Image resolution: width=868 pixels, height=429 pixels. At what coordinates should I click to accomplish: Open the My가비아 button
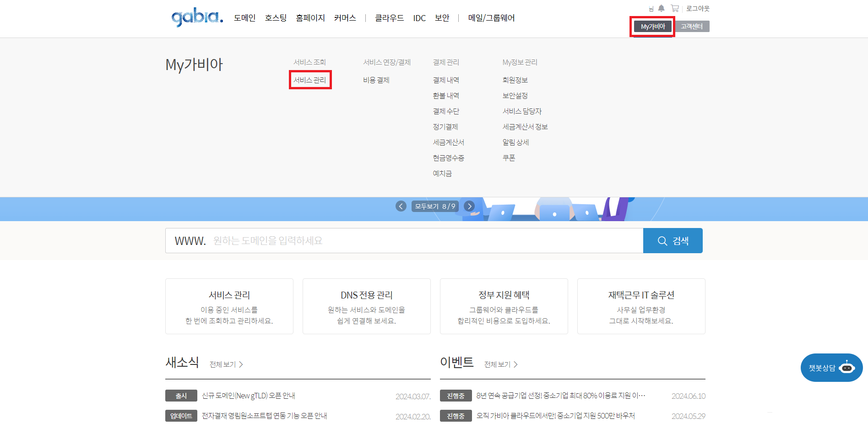(653, 27)
